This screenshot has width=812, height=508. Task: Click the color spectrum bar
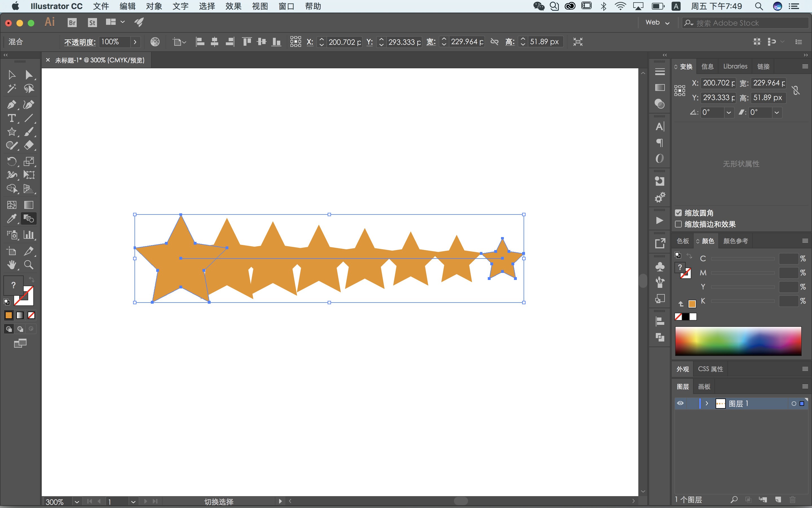[738, 341]
